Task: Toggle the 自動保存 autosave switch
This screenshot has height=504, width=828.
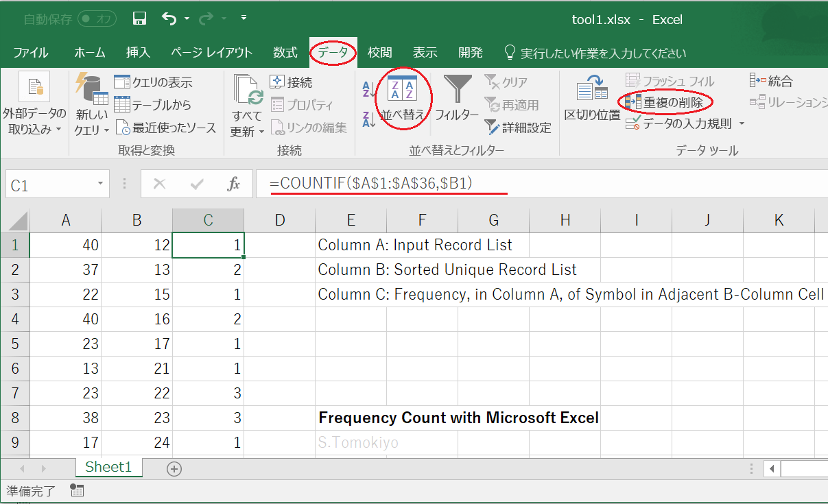Action: (97, 19)
